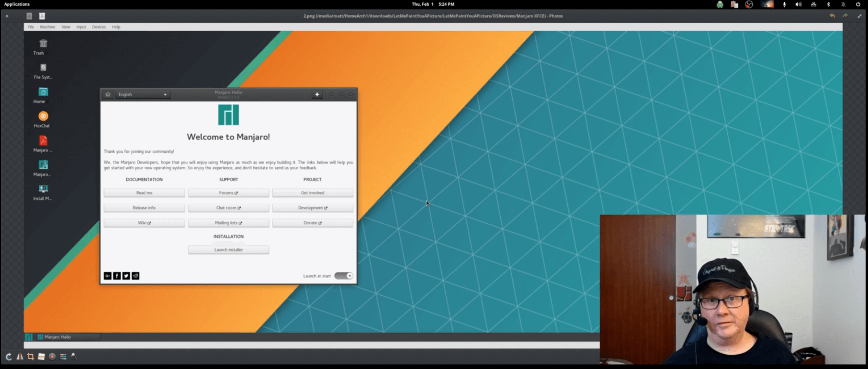Click the HexChat desktop icon
This screenshot has width=868, height=369.
43,116
